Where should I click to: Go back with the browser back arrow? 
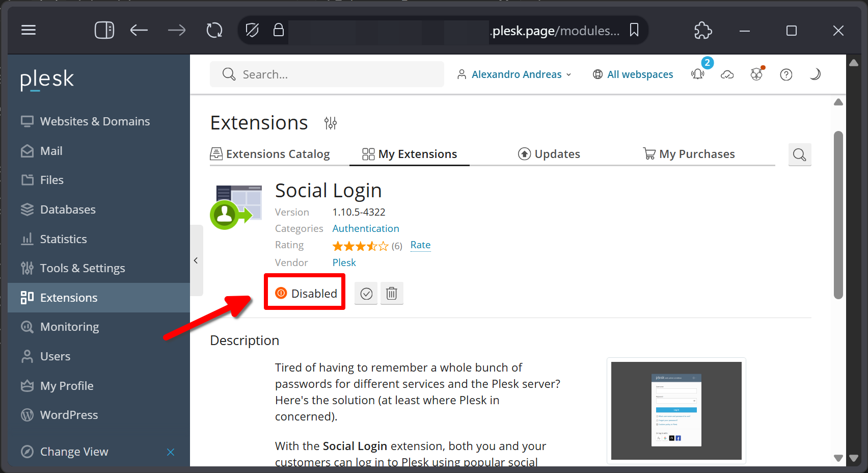click(x=139, y=31)
